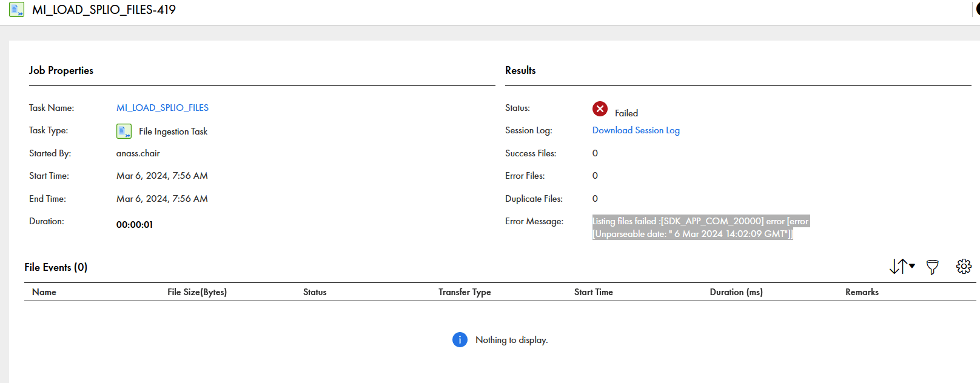Click the MI_LOAD_SPLIO_FILES-419 page title
980x383 pixels.
tap(104, 10)
